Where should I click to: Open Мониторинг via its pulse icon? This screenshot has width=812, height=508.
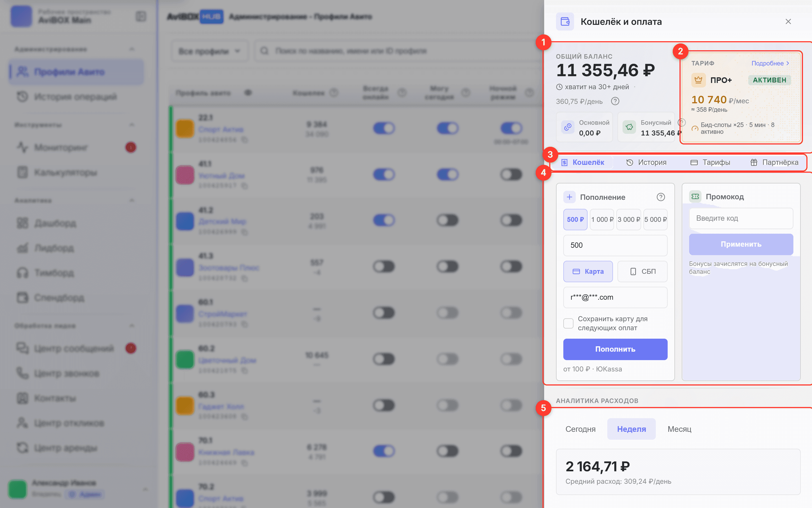tap(23, 147)
